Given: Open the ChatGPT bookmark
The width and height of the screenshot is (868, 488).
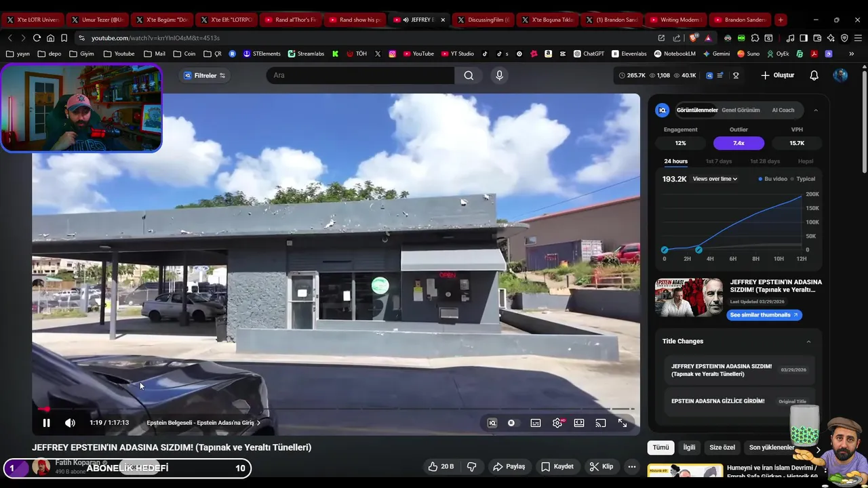Looking at the screenshot, I should pyautogui.click(x=589, y=54).
